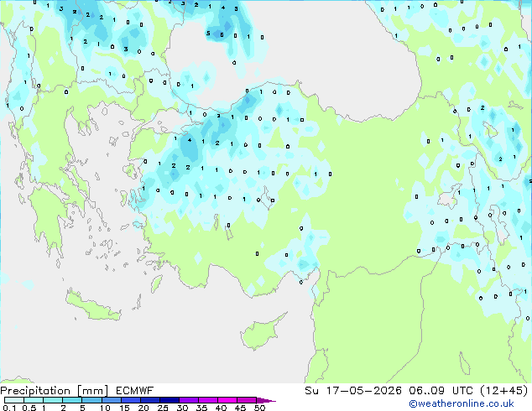Click legend scale label '0.1'
532x411 pixels.
coord(10,408)
